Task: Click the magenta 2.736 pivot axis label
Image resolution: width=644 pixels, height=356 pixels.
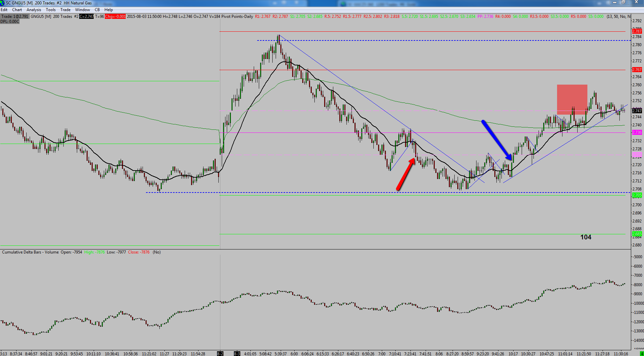Action: pyautogui.click(x=637, y=132)
